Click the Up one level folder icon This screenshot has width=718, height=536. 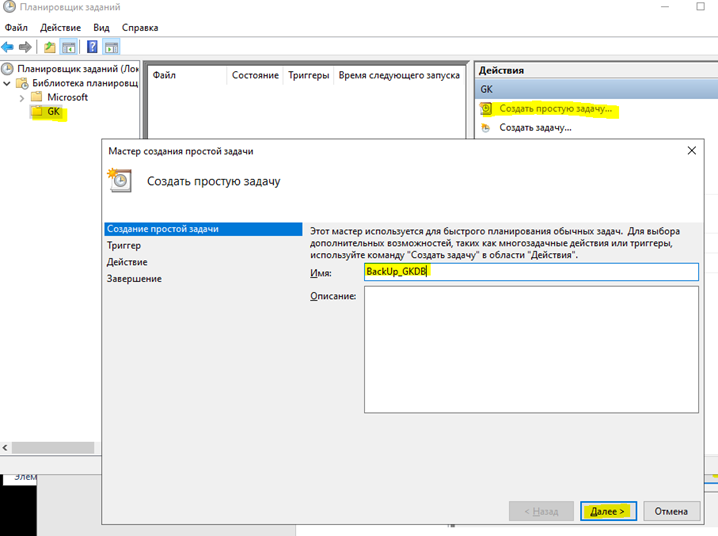point(49,47)
